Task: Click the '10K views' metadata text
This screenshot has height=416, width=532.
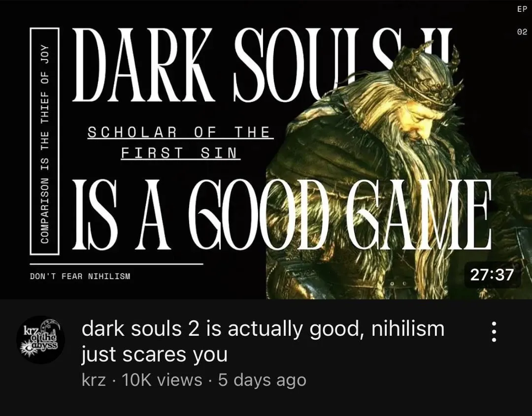Action: [162, 380]
